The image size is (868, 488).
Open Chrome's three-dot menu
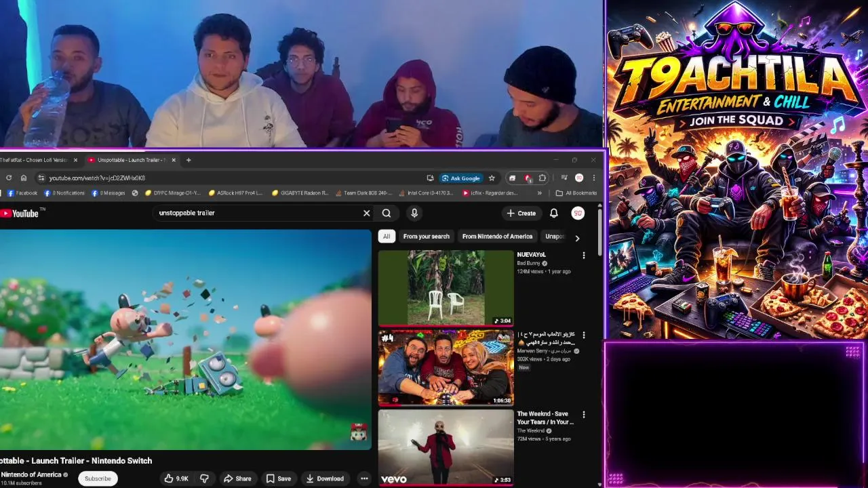pos(594,178)
